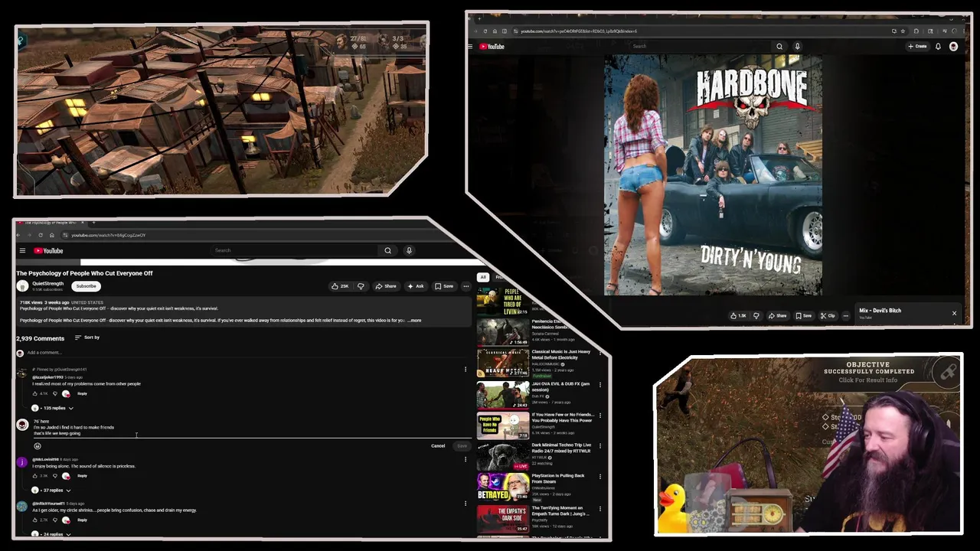Open the emoji picker below comment draft
The image size is (980, 551).
pos(37,445)
